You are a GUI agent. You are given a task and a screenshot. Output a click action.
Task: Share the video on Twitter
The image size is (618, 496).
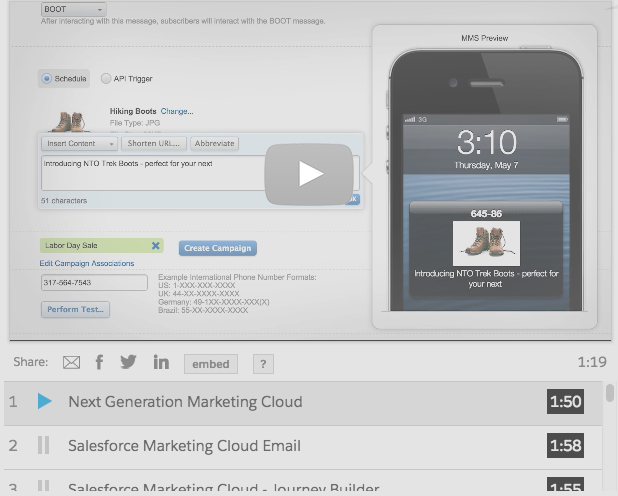coord(128,362)
